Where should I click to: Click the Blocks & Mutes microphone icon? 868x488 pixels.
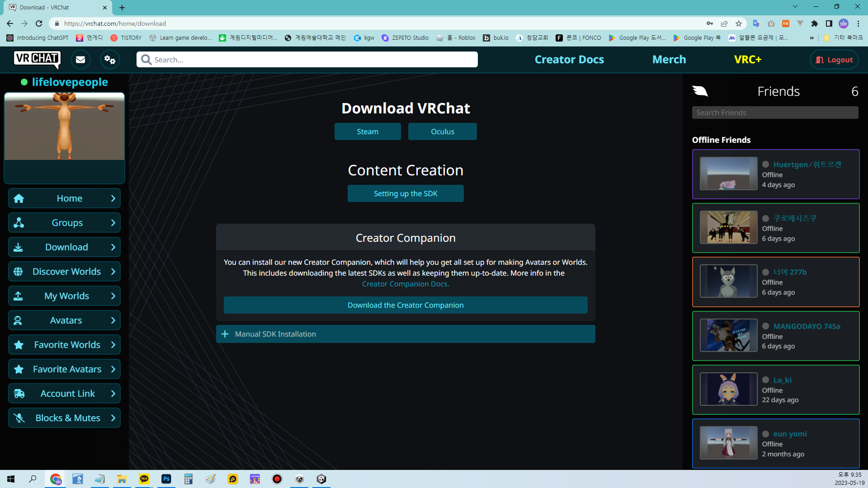pos(19,418)
